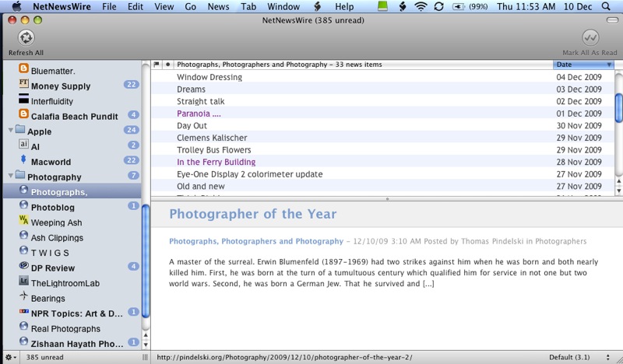Select the Bluematter feed Blogger icon
The image size is (623, 364).
pyautogui.click(x=24, y=69)
